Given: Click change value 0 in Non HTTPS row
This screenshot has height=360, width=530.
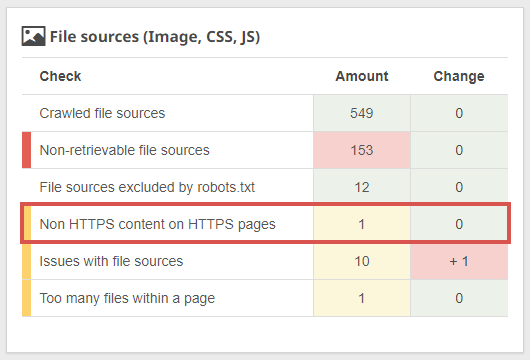Looking at the screenshot, I should 459,224.
